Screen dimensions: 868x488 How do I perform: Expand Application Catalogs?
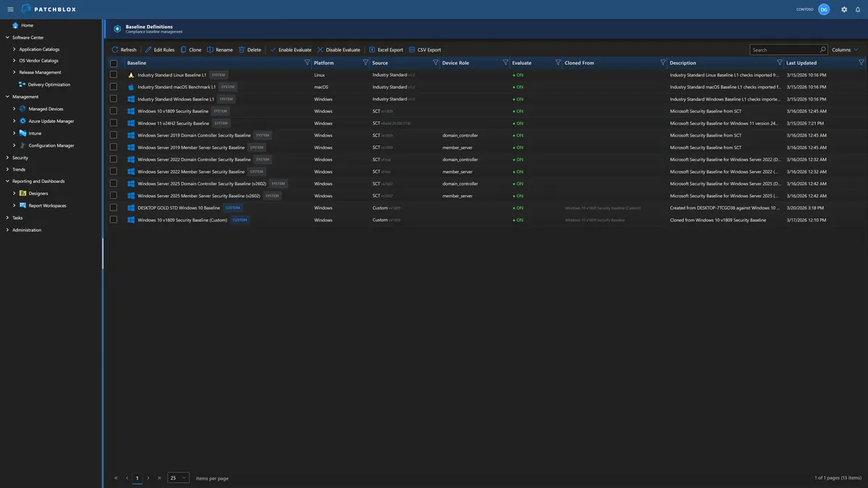pos(14,49)
